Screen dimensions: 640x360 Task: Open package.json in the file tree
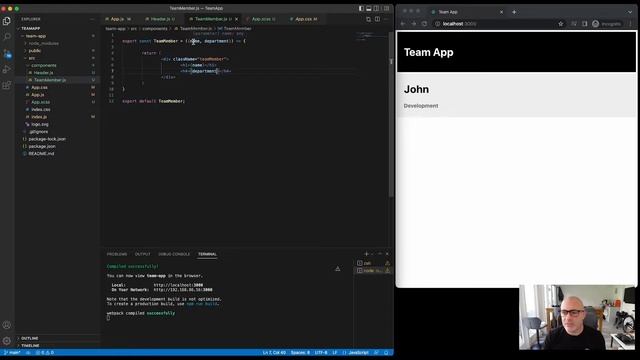point(42,146)
